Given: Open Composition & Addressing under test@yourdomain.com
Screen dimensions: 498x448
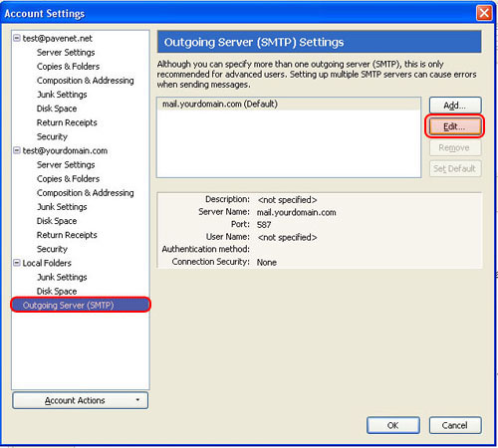Looking at the screenshot, I should (86, 193).
